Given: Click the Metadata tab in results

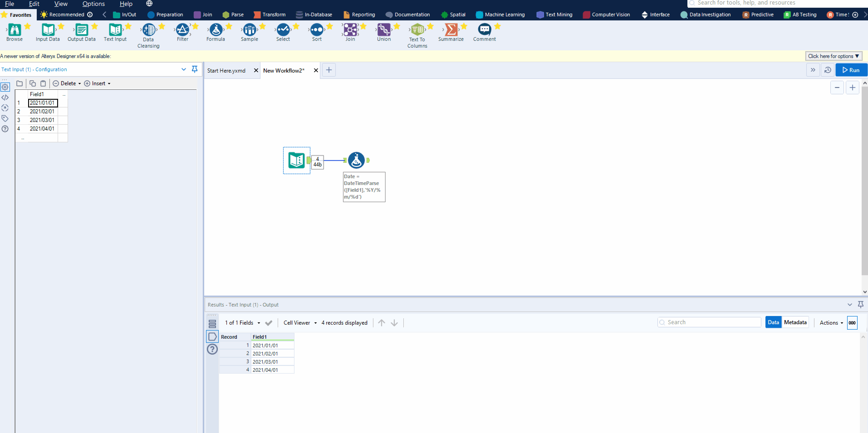Looking at the screenshot, I should [795, 322].
